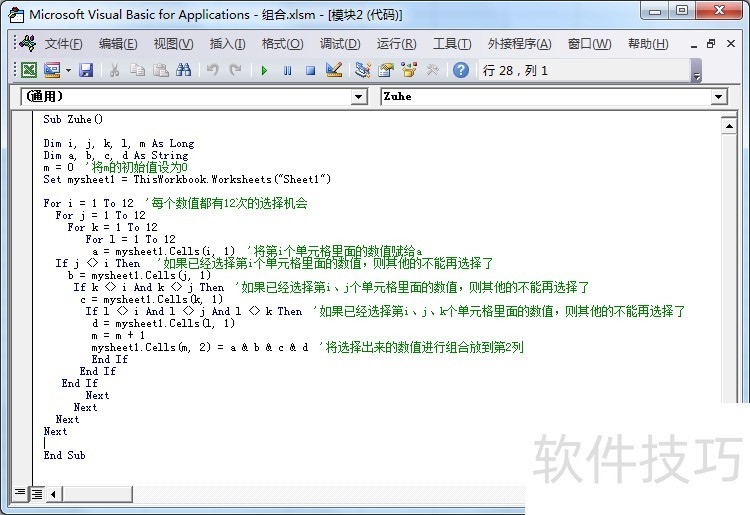Click the line 'Dim i, j, k, l, m As Long'
This screenshot has width=750, height=515.
coord(119,143)
